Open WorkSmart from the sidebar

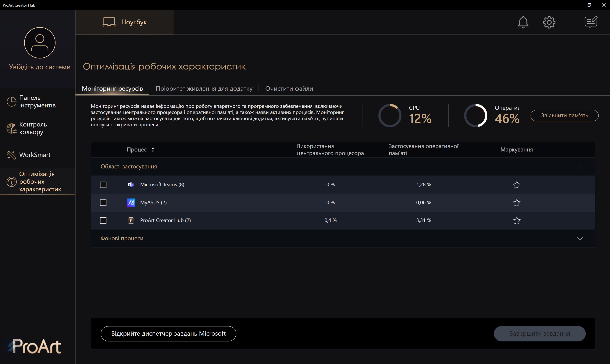(x=35, y=155)
